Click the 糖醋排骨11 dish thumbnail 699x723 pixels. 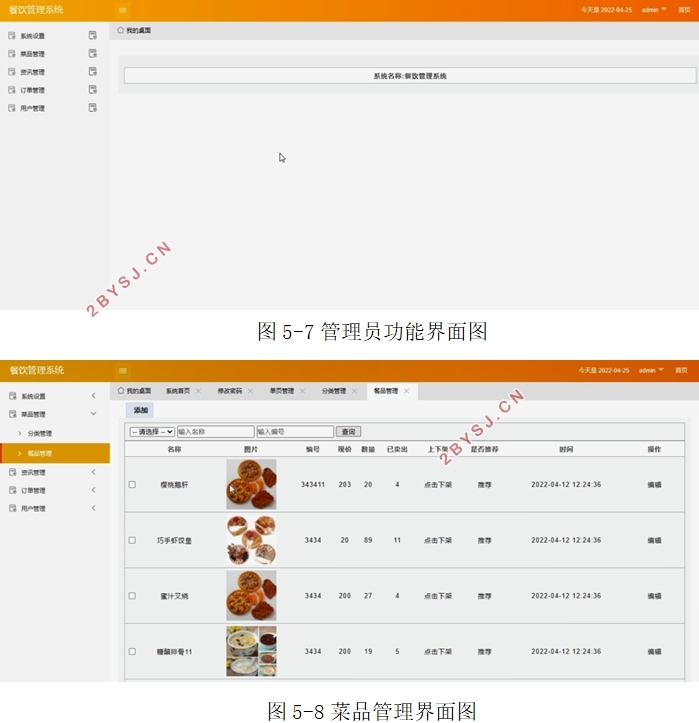(251, 651)
